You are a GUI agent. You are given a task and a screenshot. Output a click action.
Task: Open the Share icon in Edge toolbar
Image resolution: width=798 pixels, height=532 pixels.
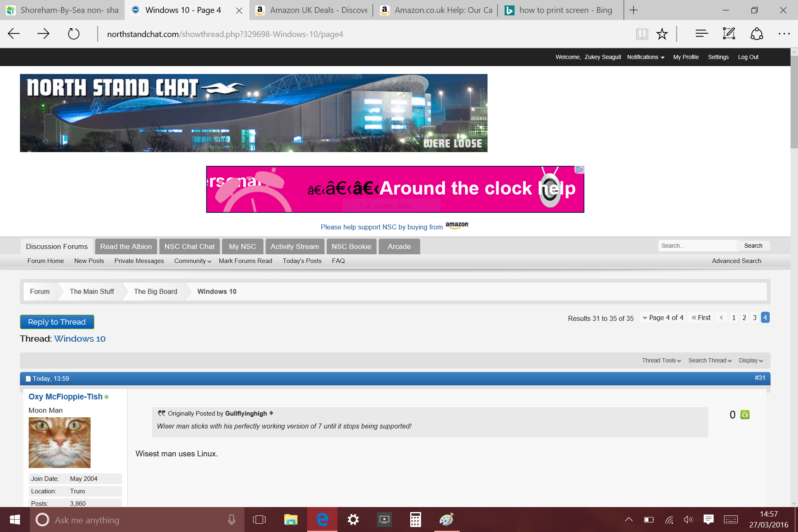click(757, 34)
